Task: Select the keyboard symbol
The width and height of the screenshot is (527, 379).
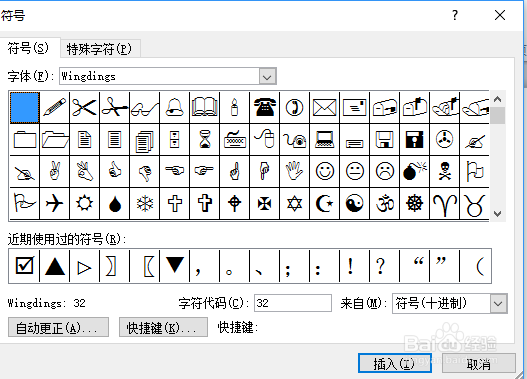Action: point(235,139)
